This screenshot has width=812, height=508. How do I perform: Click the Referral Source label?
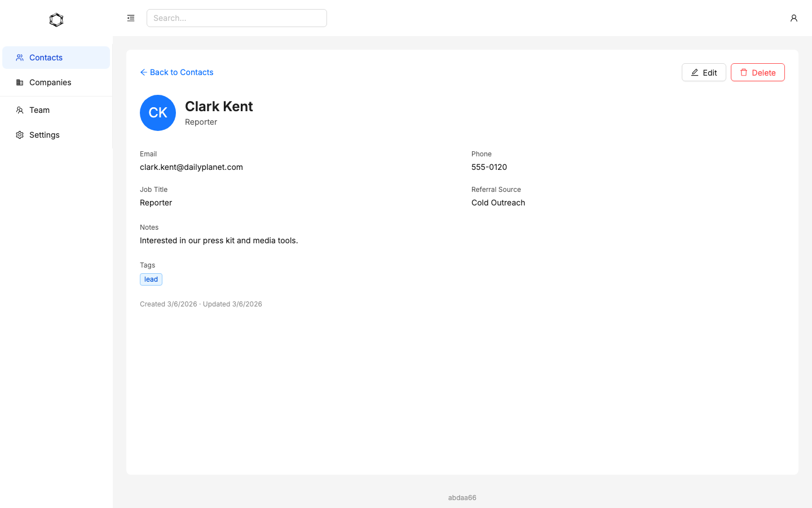(x=496, y=190)
